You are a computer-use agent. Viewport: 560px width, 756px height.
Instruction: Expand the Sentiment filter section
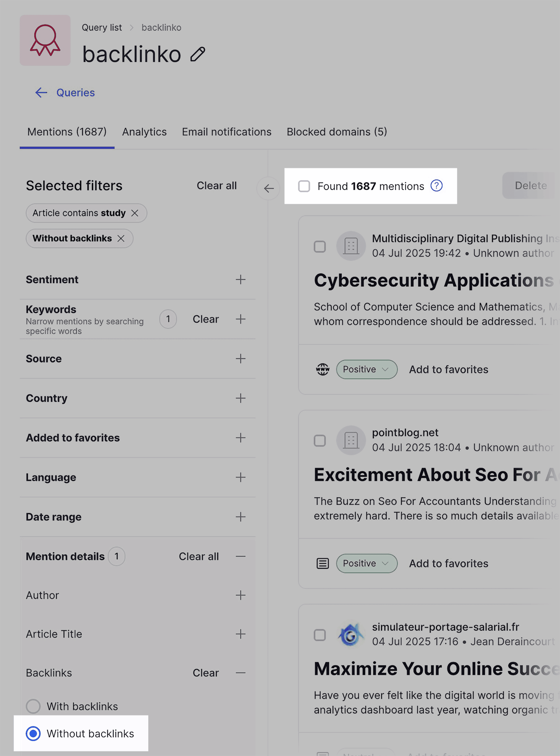pos(241,280)
